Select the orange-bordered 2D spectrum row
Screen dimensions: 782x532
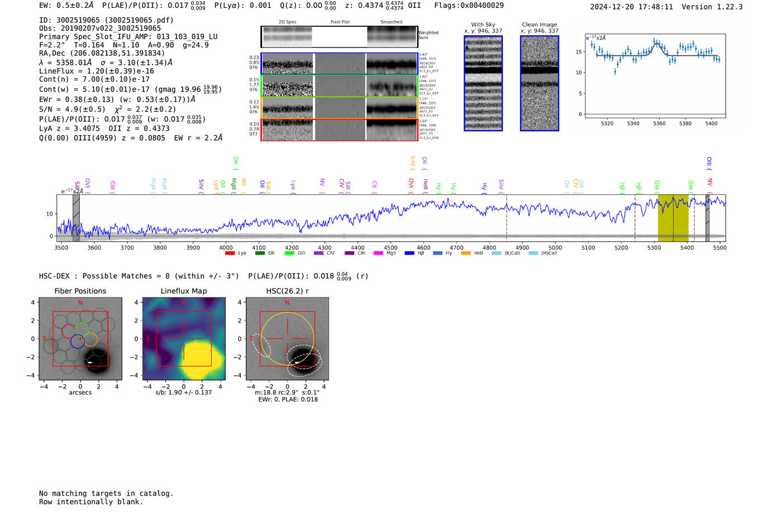click(x=339, y=108)
